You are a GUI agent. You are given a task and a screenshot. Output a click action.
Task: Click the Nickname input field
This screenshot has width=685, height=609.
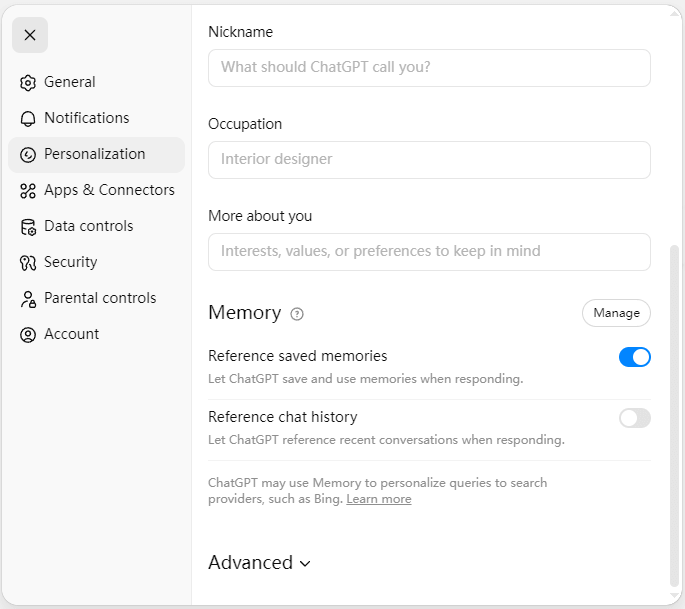429,68
